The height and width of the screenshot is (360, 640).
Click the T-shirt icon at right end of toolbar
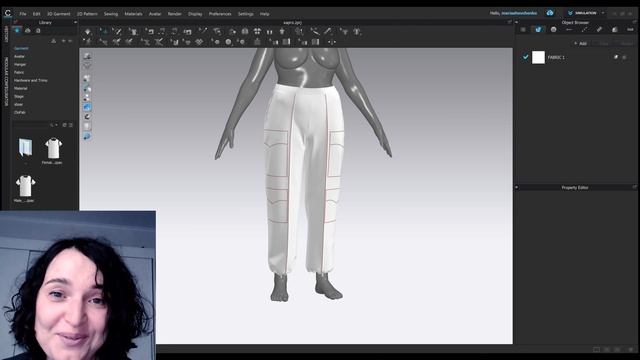[357, 31]
